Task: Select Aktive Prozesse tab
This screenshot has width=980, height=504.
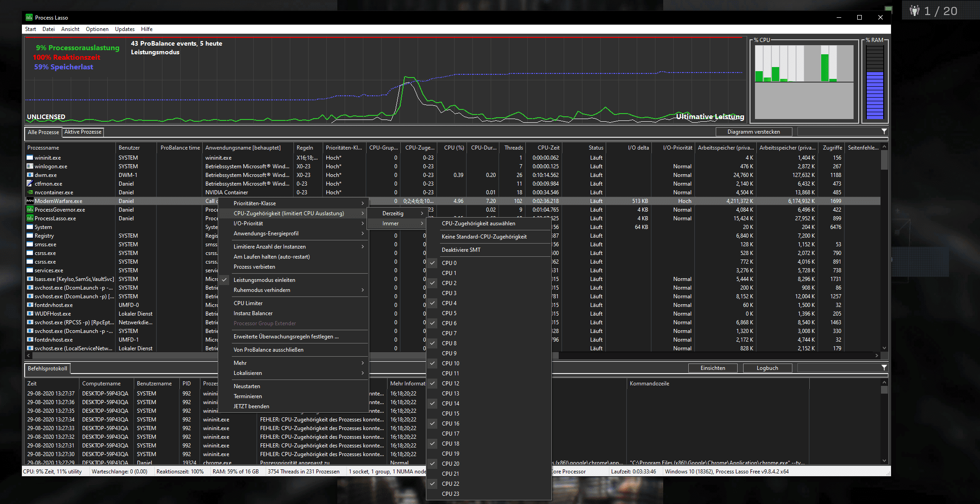Action: [82, 131]
